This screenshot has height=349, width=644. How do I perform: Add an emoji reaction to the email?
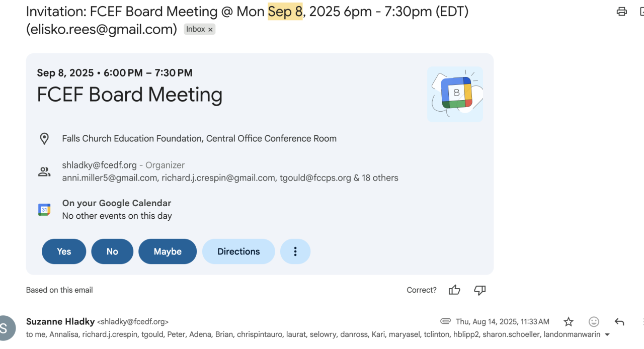coord(594,322)
